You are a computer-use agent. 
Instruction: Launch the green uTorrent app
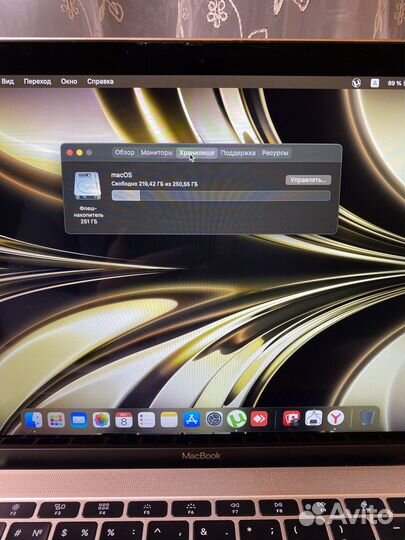tap(237, 419)
